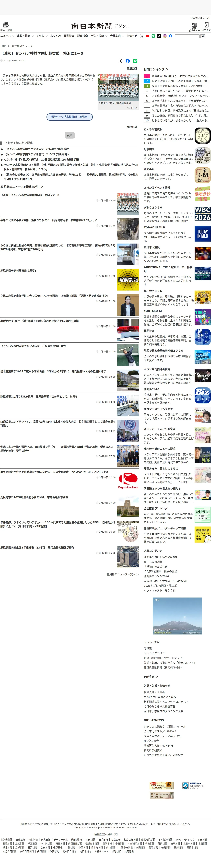Open the WBC 2026 sidebar icon
The image size is (211, 868).
[203, 214]
